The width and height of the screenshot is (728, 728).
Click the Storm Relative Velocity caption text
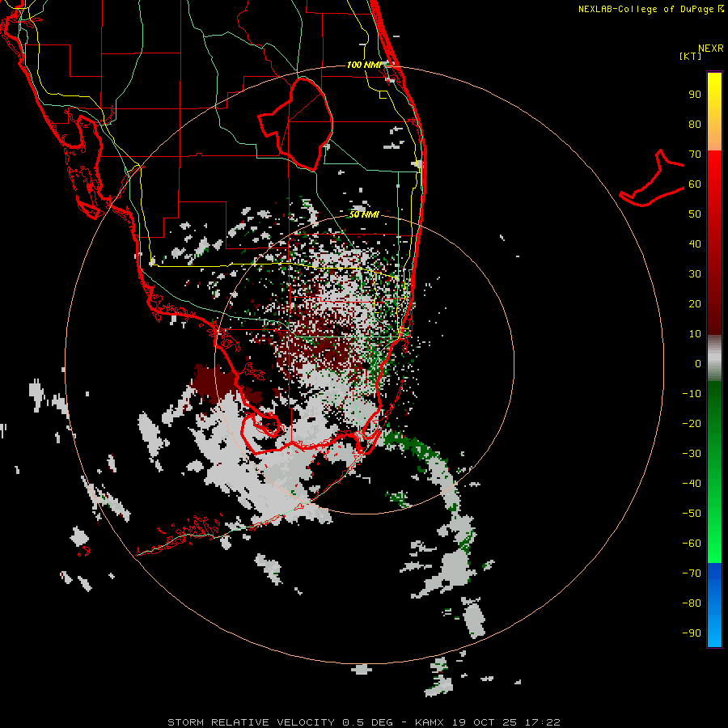363,722
